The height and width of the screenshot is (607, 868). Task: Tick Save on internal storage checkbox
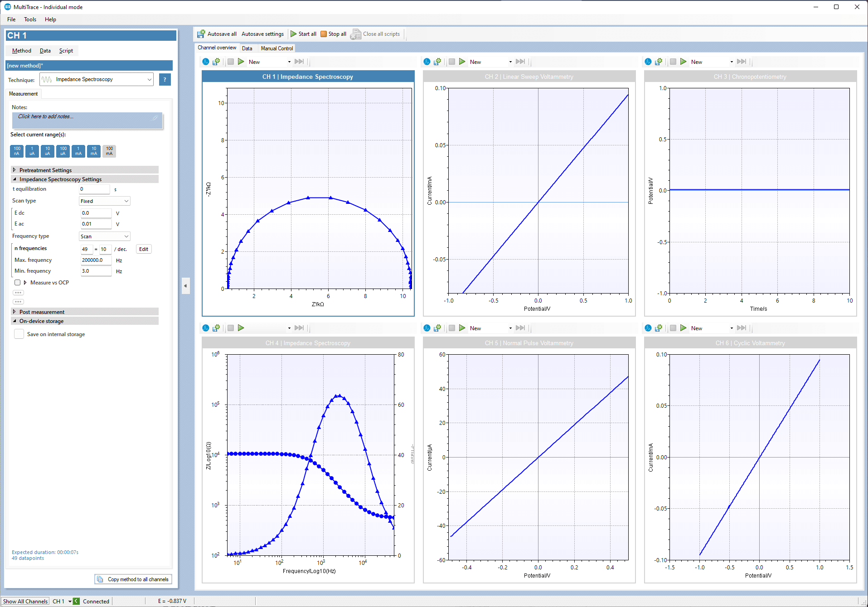coord(19,334)
